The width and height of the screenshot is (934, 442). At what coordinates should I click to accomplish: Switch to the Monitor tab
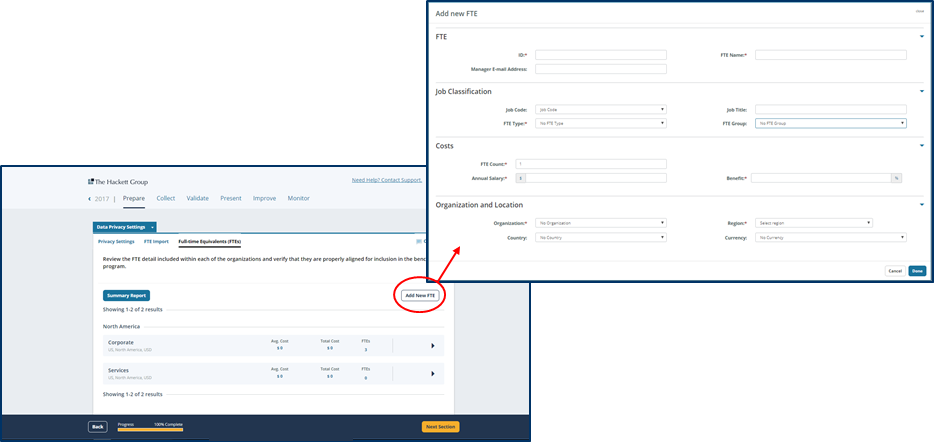(x=298, y=198)
